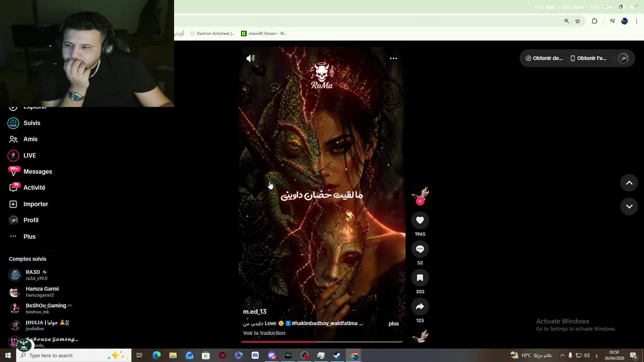Open the Windows Start menu
Viewport: 644px width, 362px height.
pyautogui.click(x=8, y=355)
